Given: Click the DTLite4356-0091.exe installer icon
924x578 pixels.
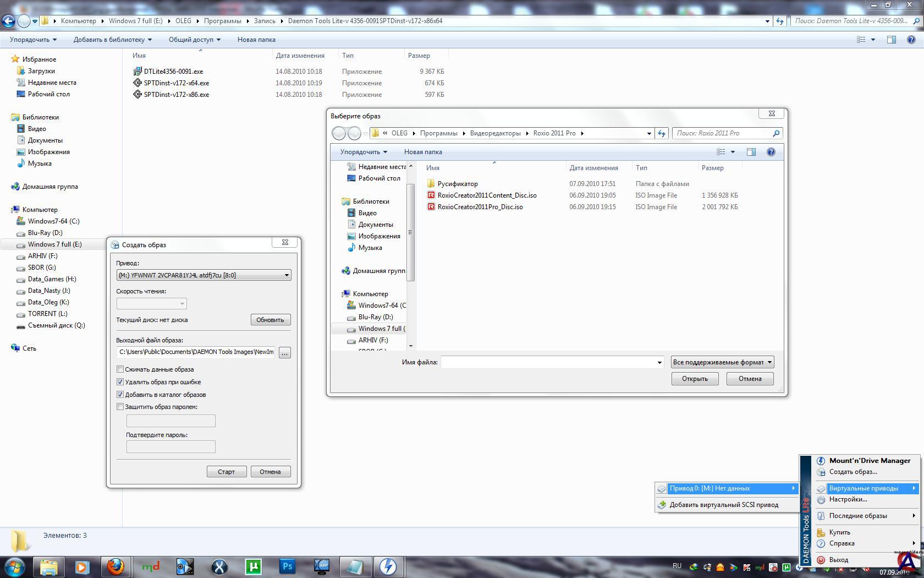Looking at the screenshot, I should (x=137, y=72).
